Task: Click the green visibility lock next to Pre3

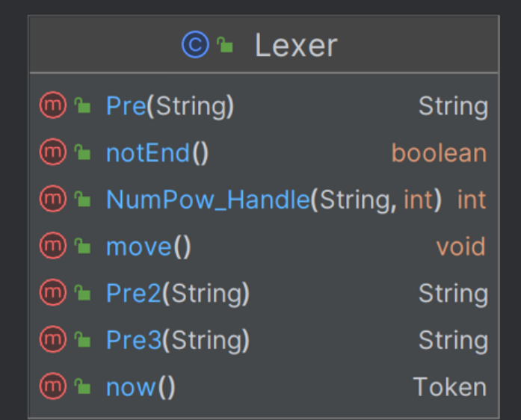Action: (82, 339)
